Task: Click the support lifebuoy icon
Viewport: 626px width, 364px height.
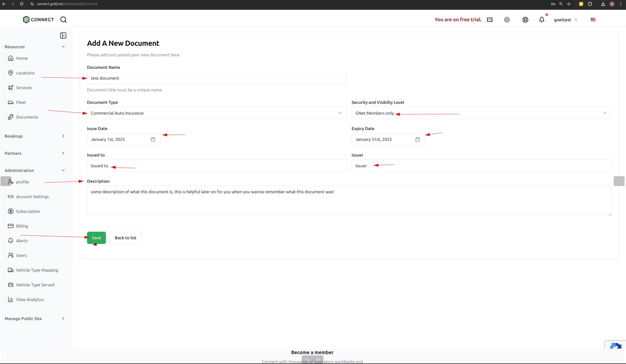Action: click(525, 20)
